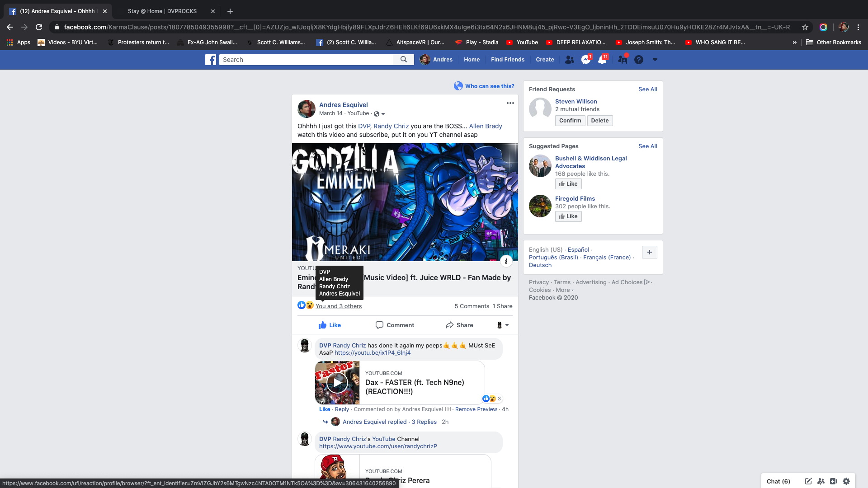The width and height of the screenshot is (868, 488).
Task: Delete Steven Willson's friend request
Action: [x=600, y=121]
